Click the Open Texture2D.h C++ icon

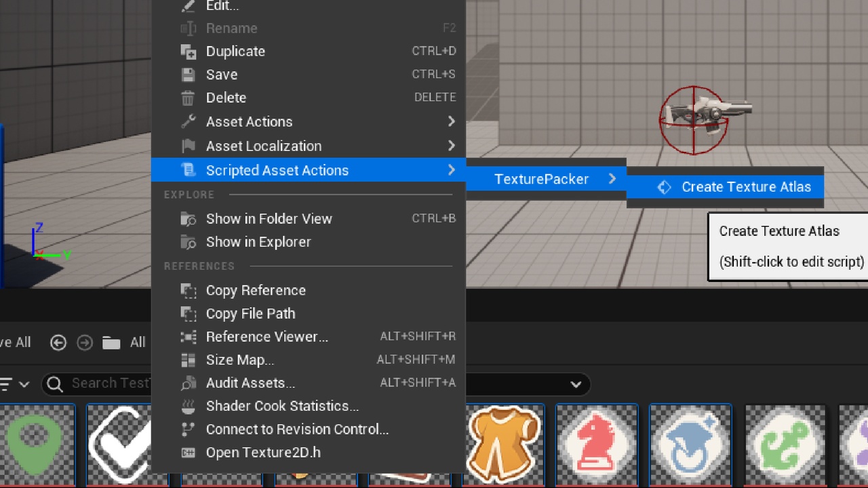188,452
